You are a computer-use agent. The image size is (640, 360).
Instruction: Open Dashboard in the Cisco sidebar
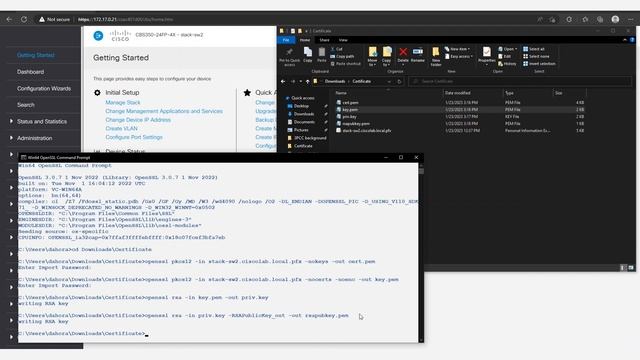pyautogui.click(x=31, y=72)
